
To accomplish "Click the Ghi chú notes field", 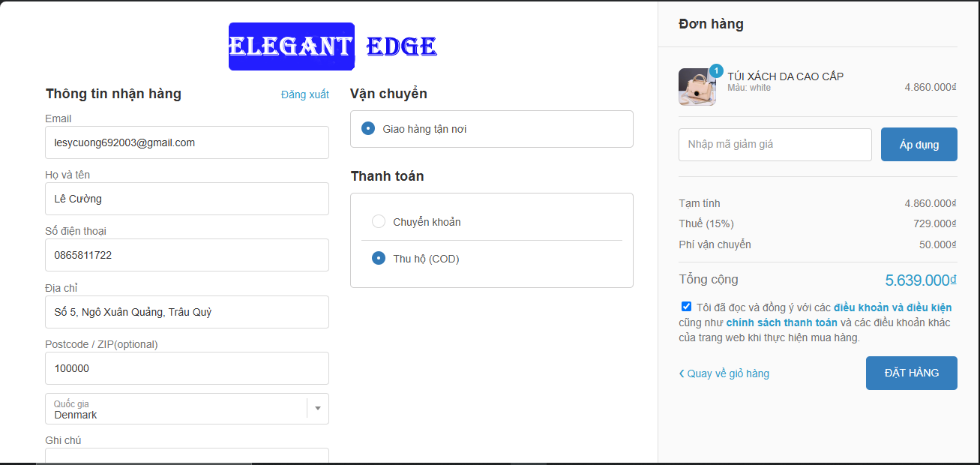I will (x=187, y=456).
